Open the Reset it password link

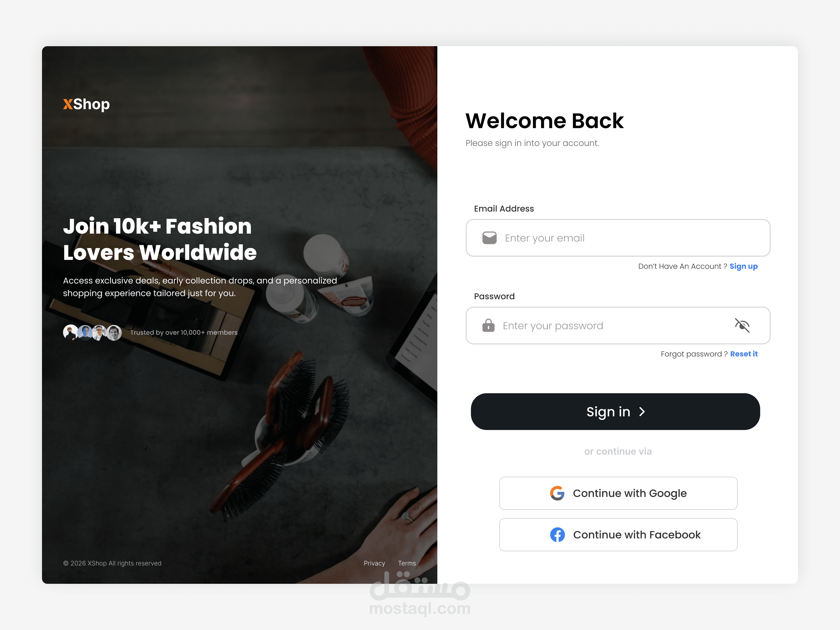coord(744,354)
